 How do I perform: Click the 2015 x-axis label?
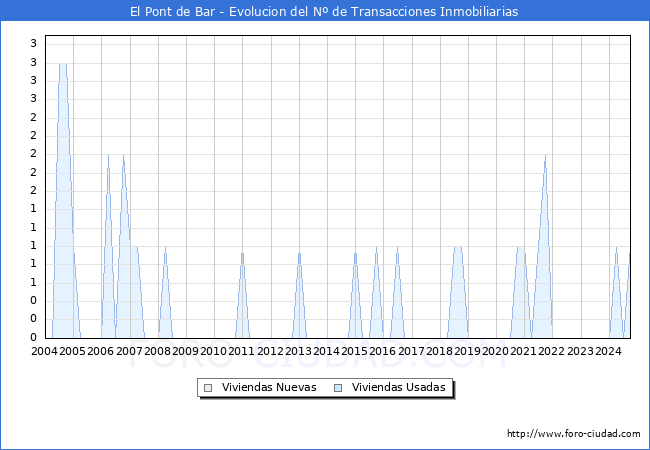(x=354, y=351)
